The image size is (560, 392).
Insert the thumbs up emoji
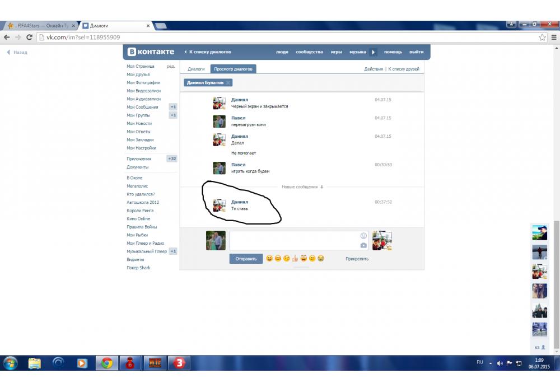click(x=295, y=259)
